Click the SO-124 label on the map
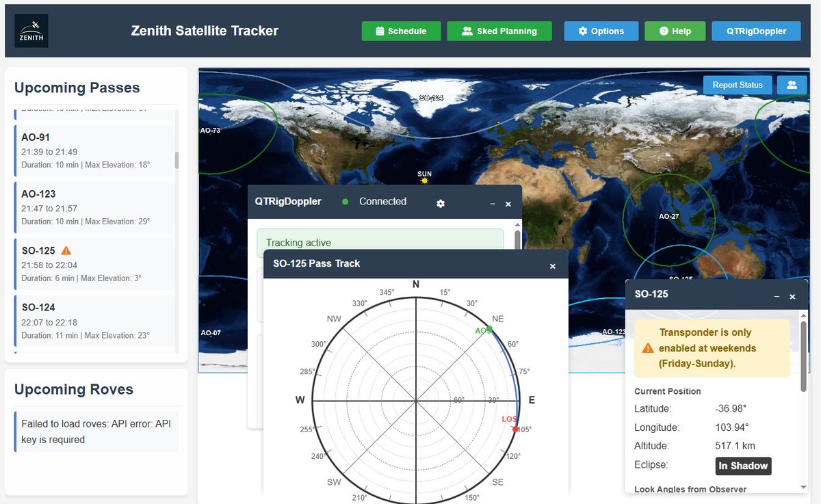This screenshot has width=821, height=504. point(432,98)
